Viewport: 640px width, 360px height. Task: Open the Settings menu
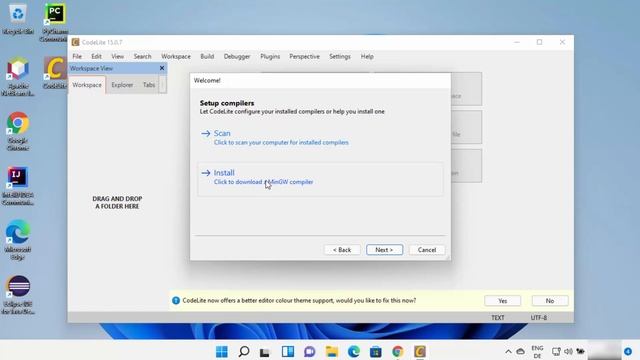[x=340, y=56]
